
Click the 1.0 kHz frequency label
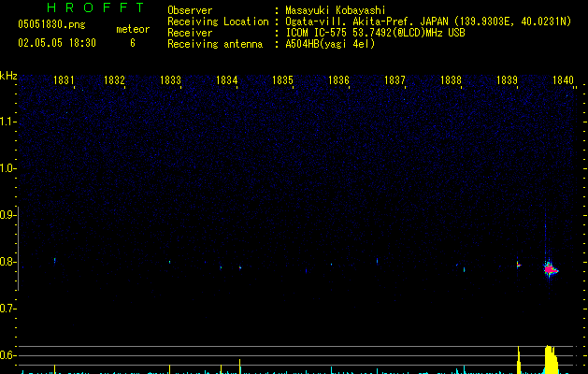click(x=7, y=168)
